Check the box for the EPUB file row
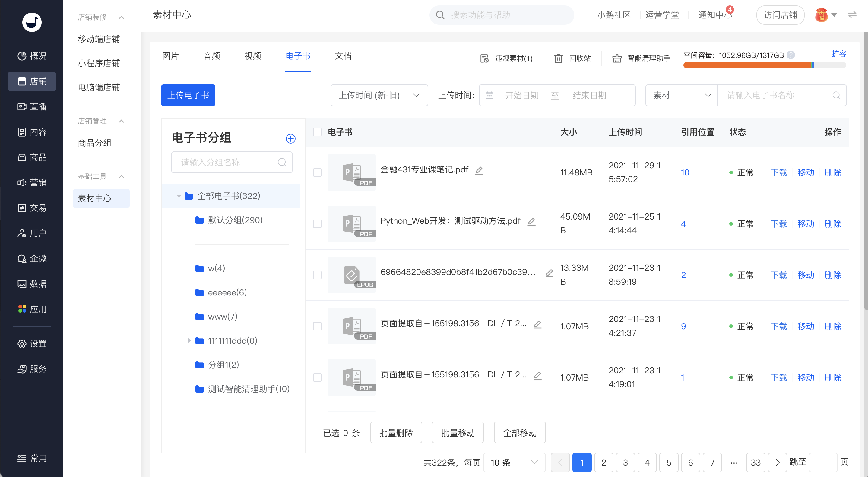The width and height of the screenshot is (868, 477). tap(317, 275)
